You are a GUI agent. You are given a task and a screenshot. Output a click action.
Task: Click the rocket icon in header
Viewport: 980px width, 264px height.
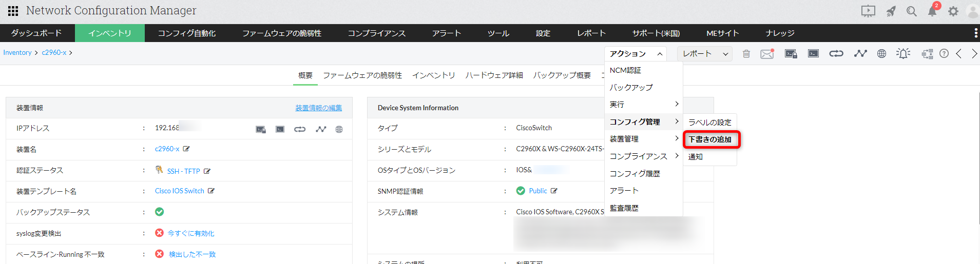click(x=891, y=11)
